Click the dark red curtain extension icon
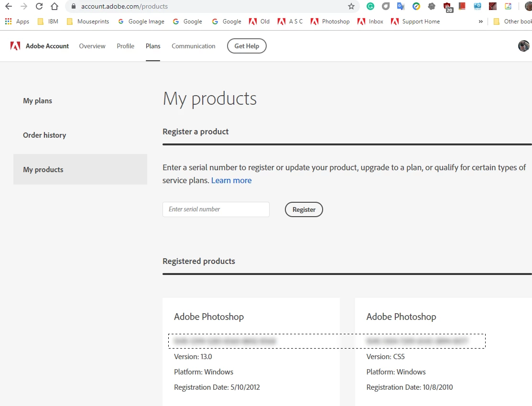Viewport: 532px width, 406px height. point(493,6)
